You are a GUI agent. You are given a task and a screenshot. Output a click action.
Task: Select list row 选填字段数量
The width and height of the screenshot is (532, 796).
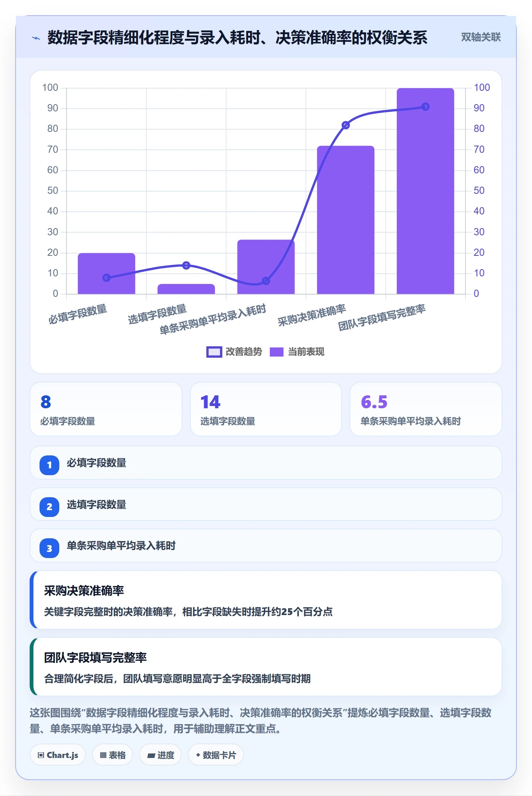click(266, 504)
